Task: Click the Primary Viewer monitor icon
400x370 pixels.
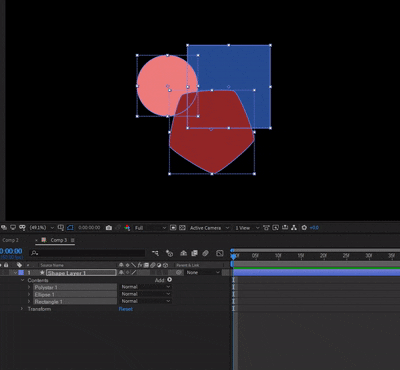Action: coord(13,228)
